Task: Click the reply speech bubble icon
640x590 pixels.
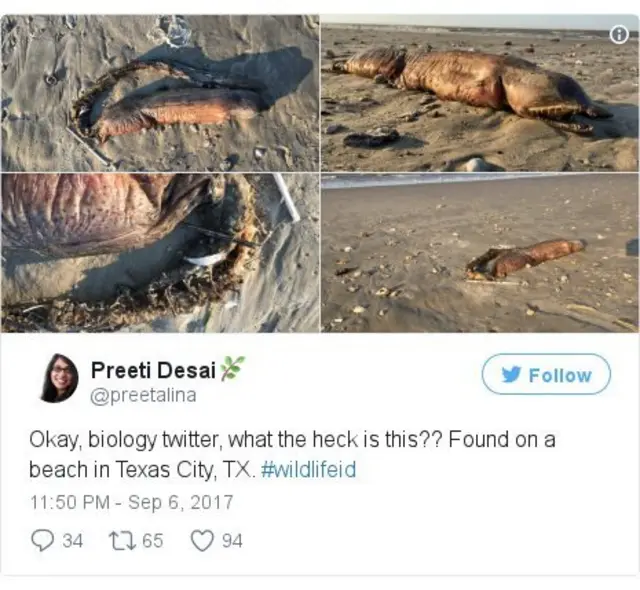Action: point(43,541)
